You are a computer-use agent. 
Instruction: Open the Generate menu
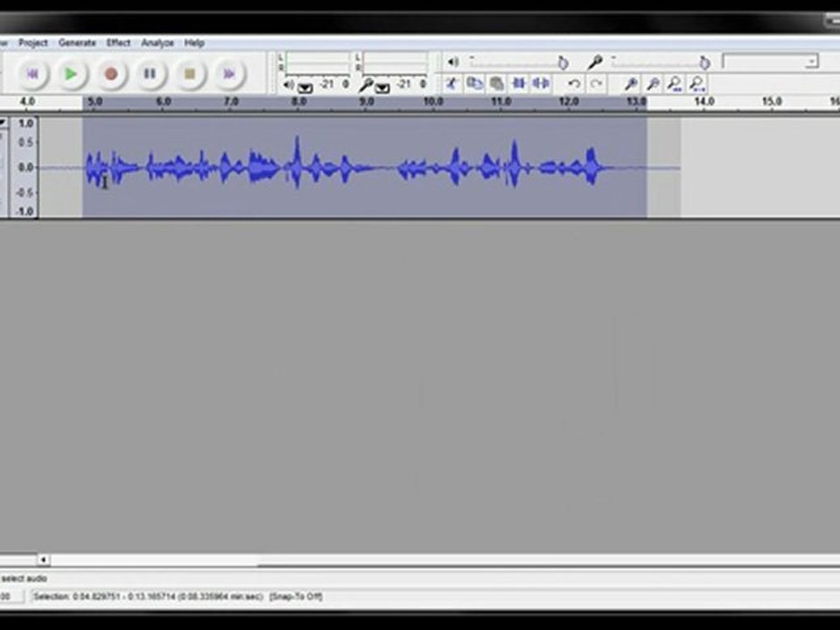77,42
